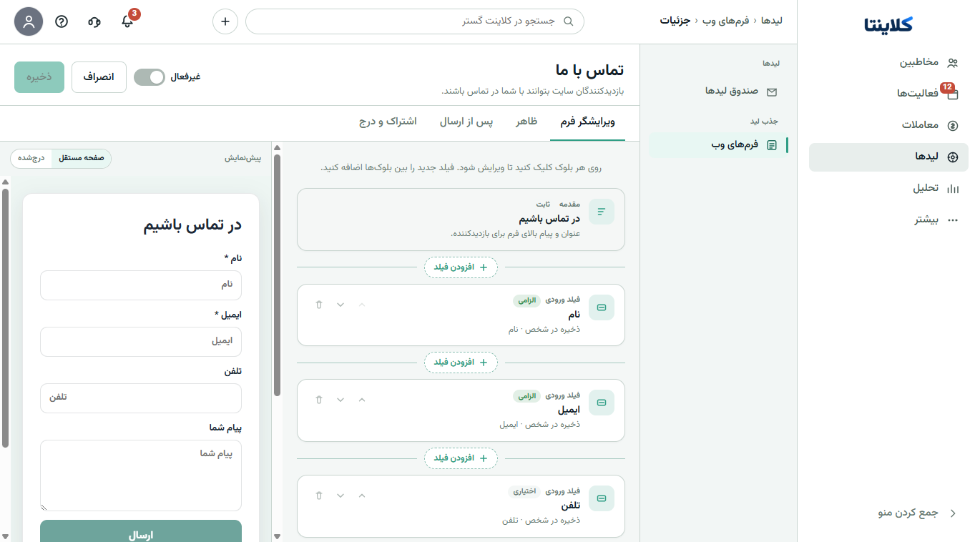
Task: Delete the ایمیل field block
Action: (x=319, y=400)
